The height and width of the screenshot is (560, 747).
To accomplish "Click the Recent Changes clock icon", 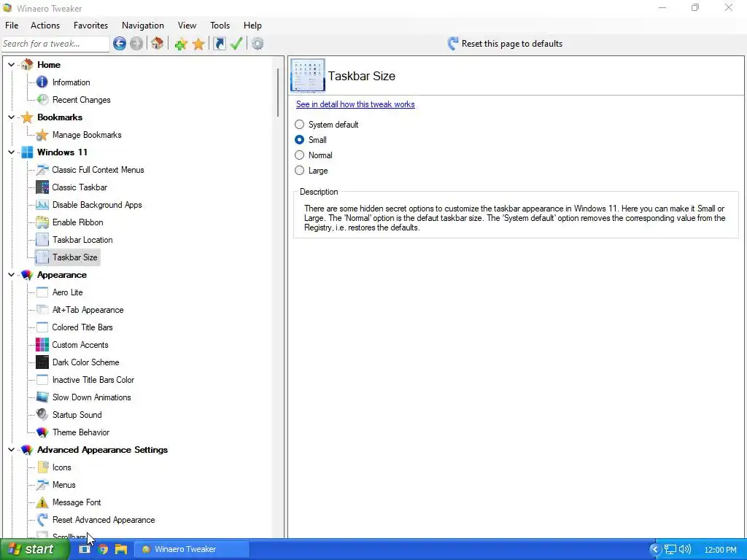I will [x=42, y=99].
